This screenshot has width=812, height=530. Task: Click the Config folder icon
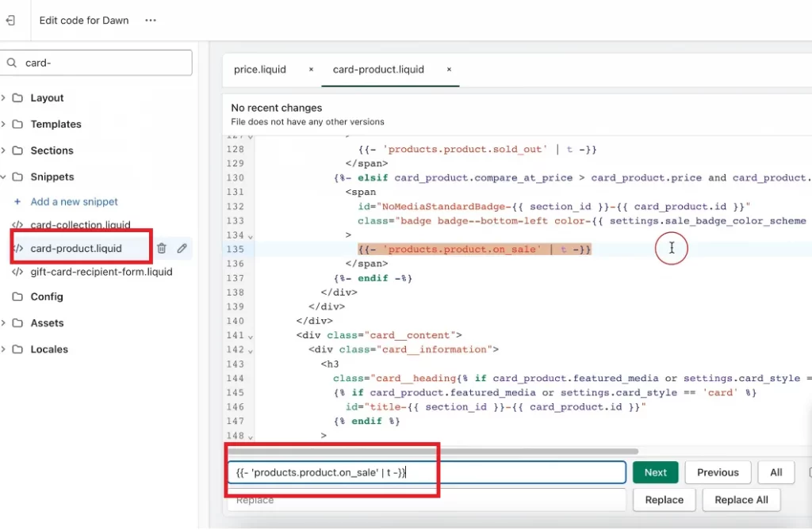coord(17,297)
